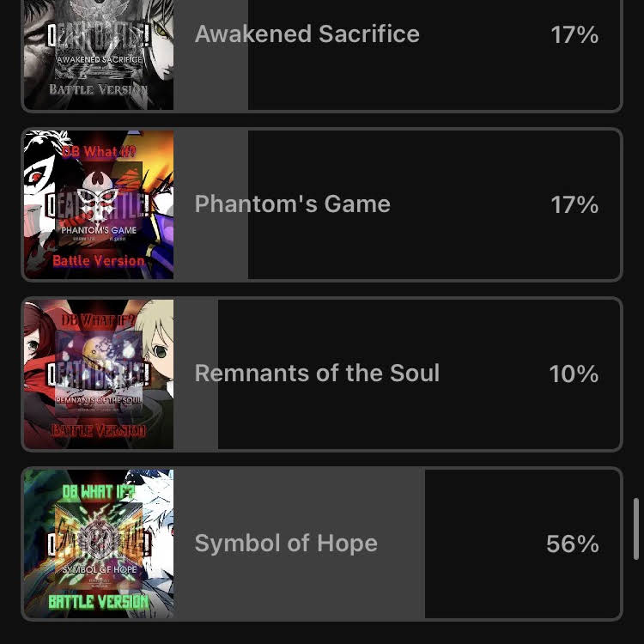Pick the Symbol of Hope option label

(286, 543)
